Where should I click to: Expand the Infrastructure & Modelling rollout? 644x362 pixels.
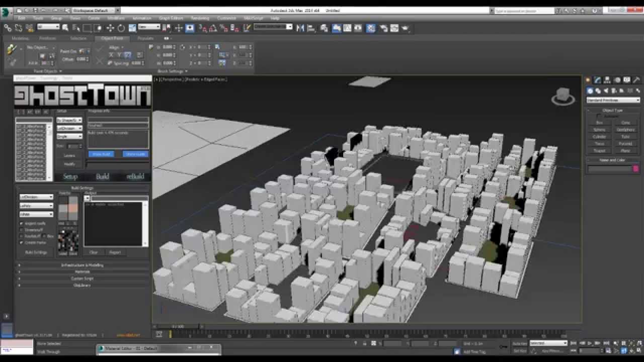83,265
